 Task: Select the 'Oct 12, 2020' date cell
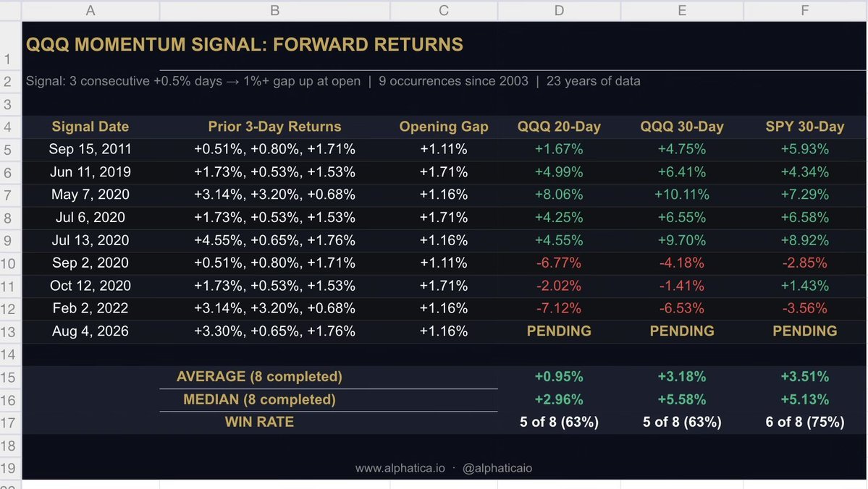(90, 286)
